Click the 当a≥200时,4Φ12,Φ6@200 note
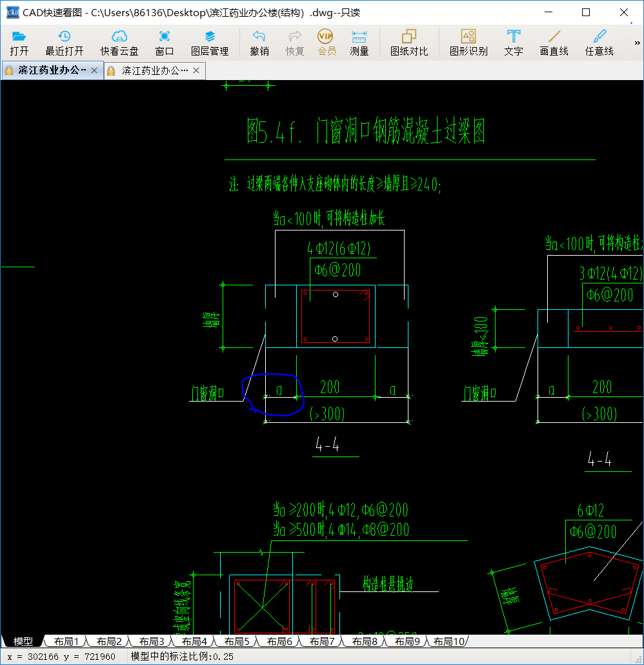Screen dimensions: 644x665 341,510
